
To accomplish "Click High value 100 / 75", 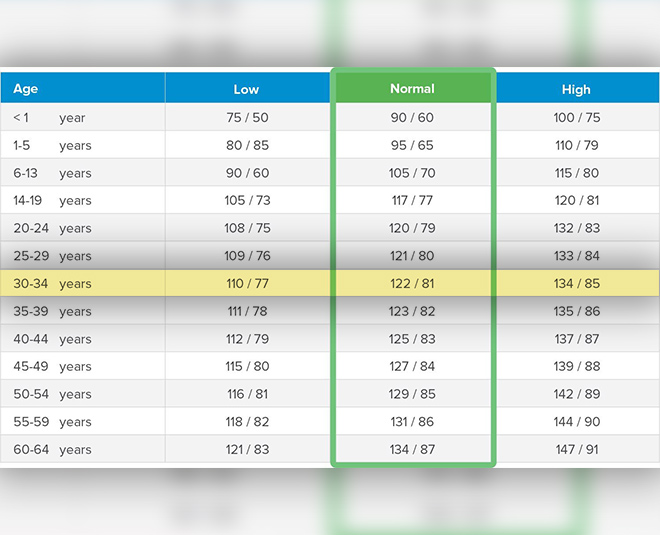I will click(576, 118).
